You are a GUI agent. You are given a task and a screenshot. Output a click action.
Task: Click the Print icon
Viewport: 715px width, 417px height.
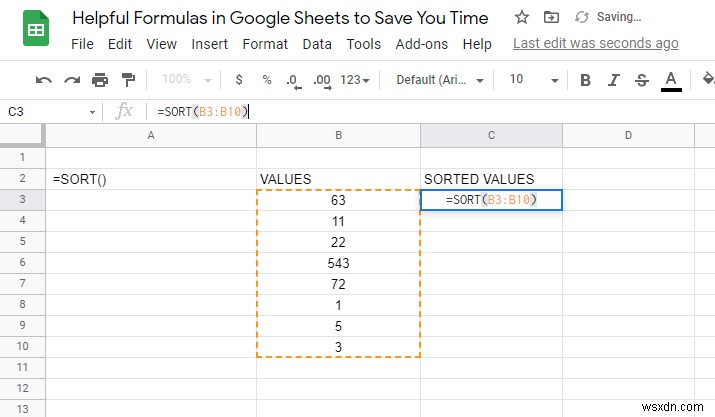[99, 80]
